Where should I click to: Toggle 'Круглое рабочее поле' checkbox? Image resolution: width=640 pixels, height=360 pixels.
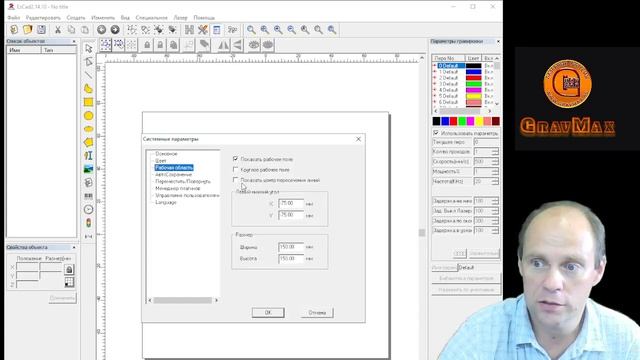[x=236, y=169]
